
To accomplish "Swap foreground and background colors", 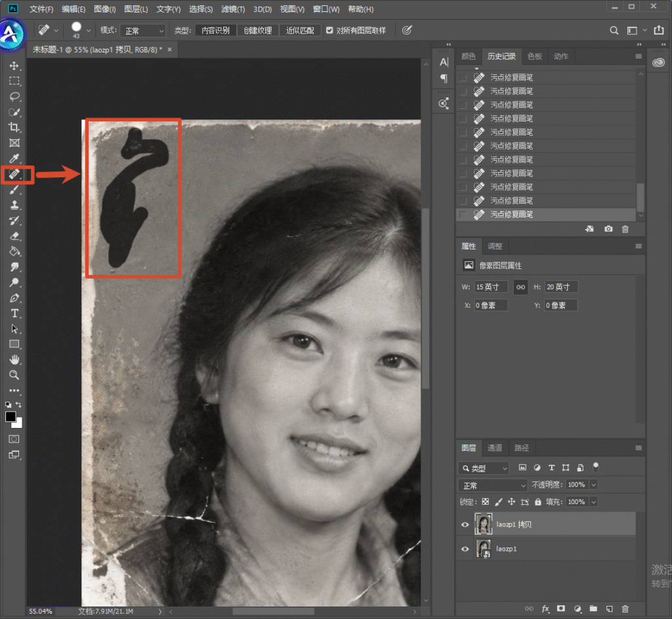I will click(x=18, y=404).
